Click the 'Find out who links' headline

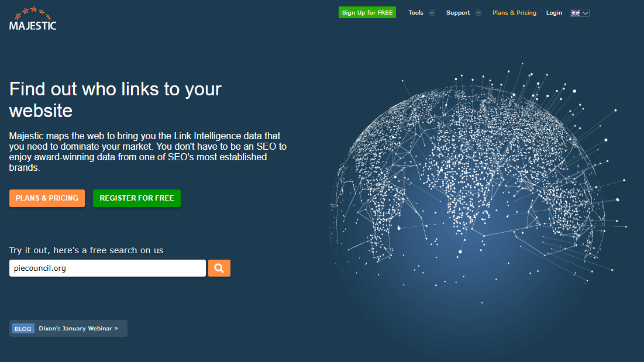[x=115, y=99]
